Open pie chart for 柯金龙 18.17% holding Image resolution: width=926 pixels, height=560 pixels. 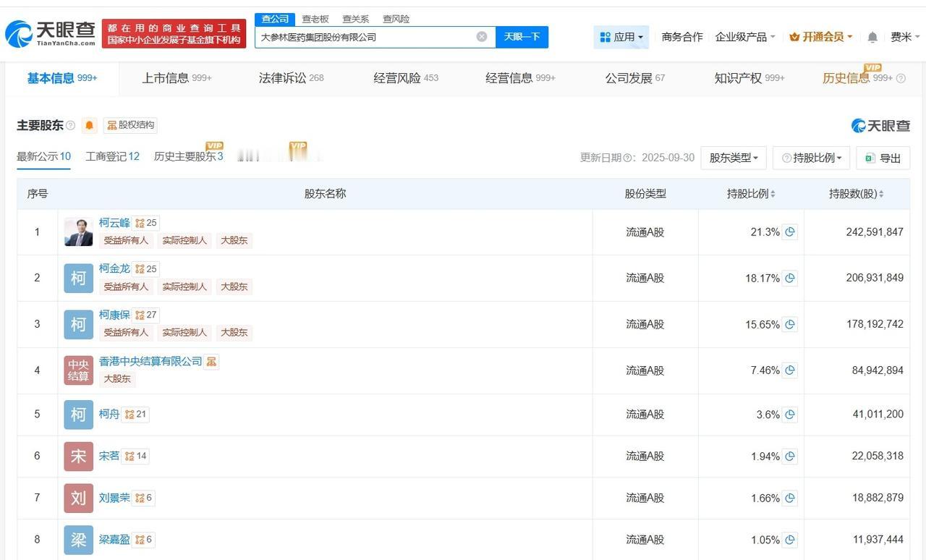790,278
